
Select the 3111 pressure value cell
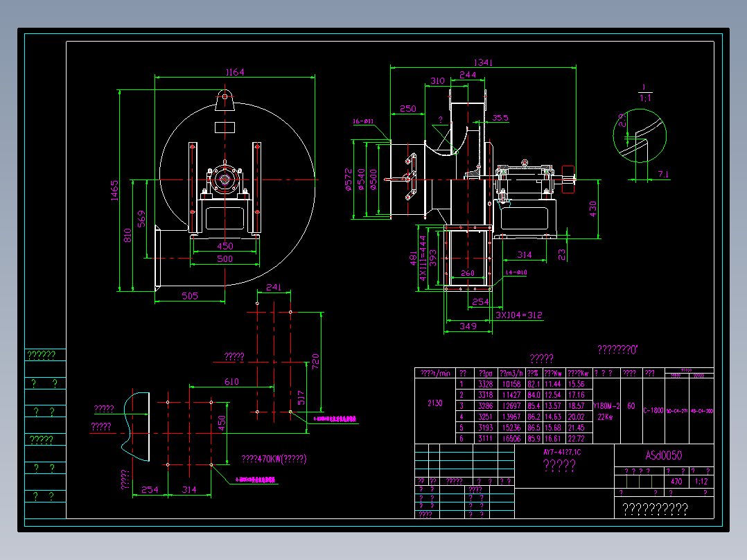[486, 439]
